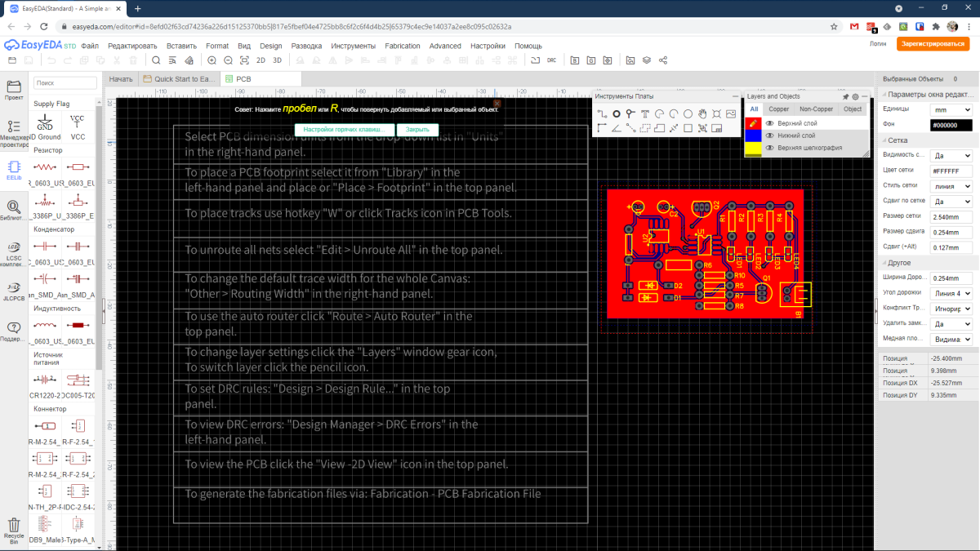
Task: Switch to Object tab in Layers panel
Action: (853, 109)
